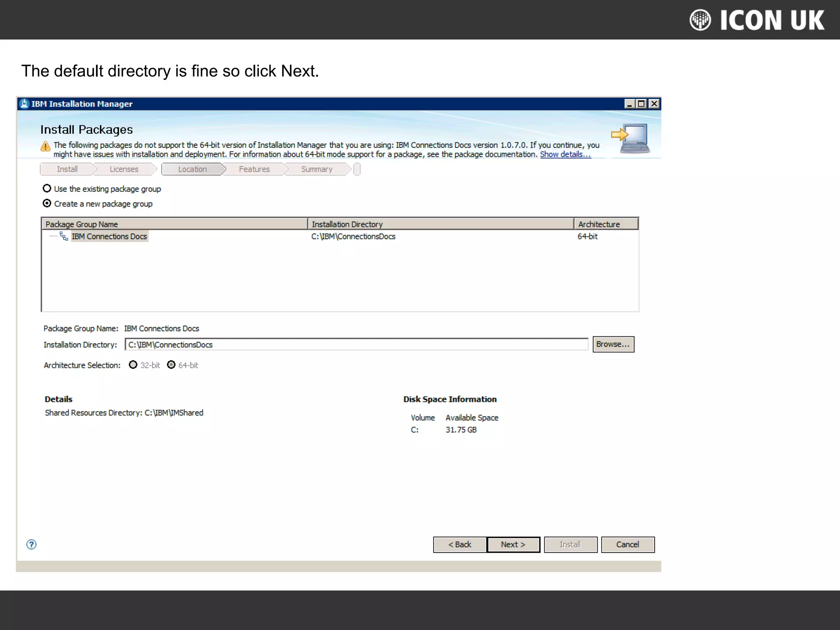Click the ICON UK logo
The width and height of the screenshot is (840, 630).
(757, 20)
